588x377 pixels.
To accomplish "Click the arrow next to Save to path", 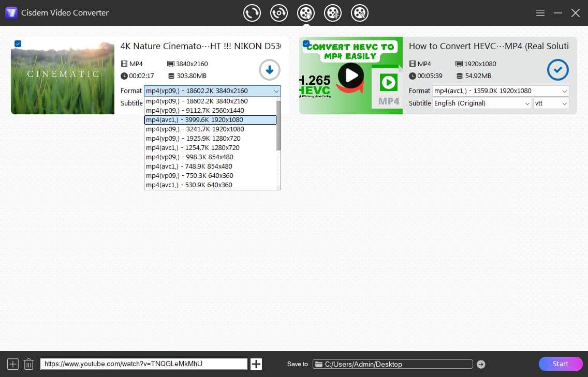I will 480,364.
